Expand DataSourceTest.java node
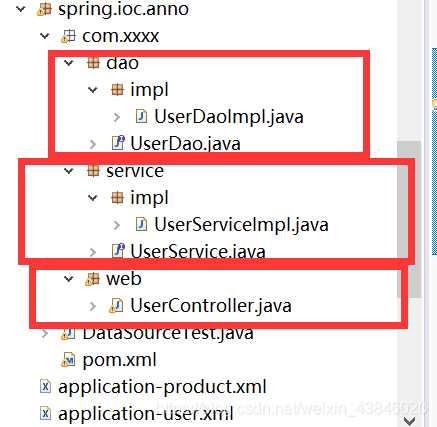 tap(45, 333)
